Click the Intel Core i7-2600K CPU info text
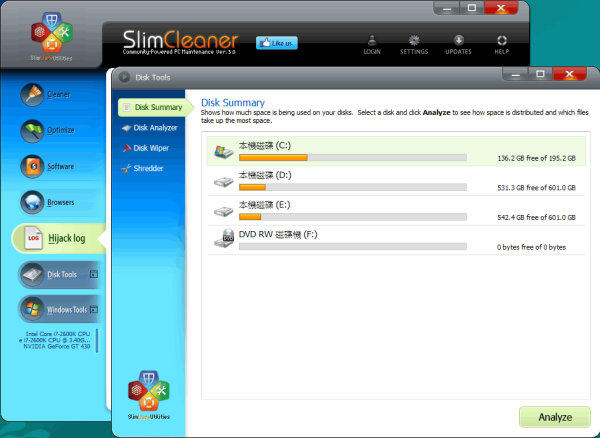 click(58, 334)
